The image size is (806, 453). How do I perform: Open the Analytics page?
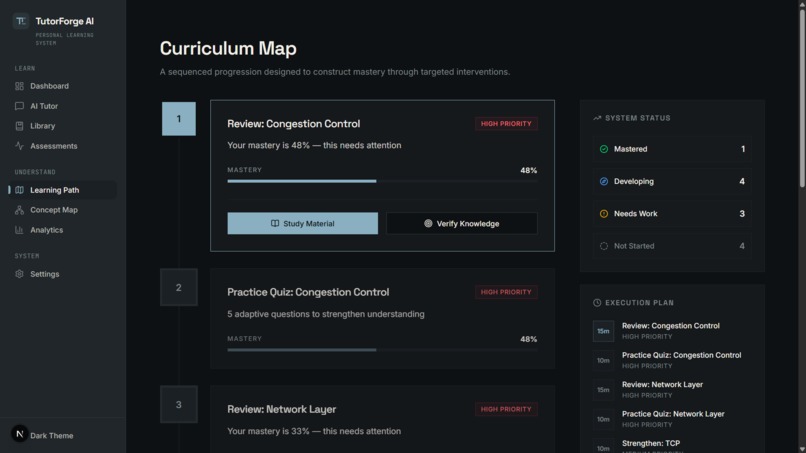[x=63, y=230]
